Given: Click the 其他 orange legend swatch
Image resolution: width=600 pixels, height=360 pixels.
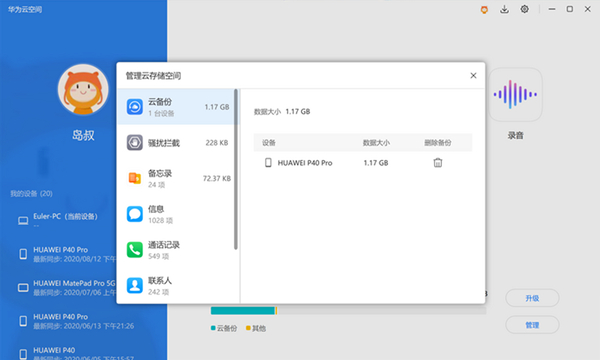Looking at the screenshot, I should coord(248,328).
